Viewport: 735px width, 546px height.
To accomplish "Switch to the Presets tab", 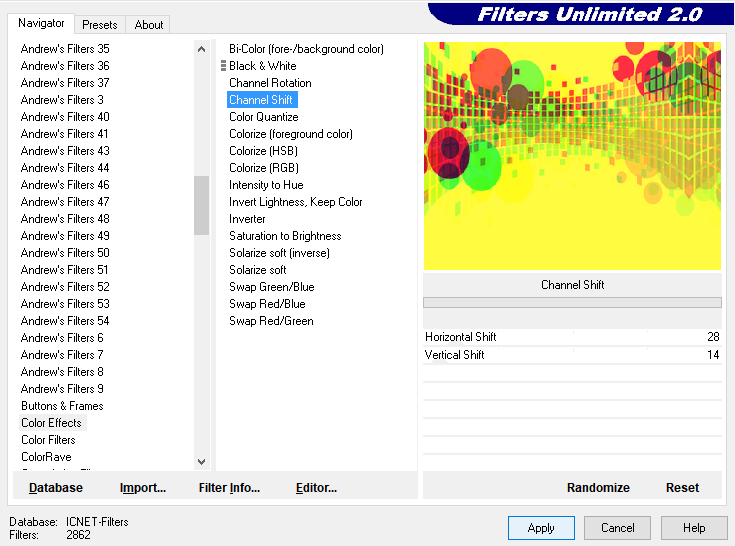I will point(99,25).
